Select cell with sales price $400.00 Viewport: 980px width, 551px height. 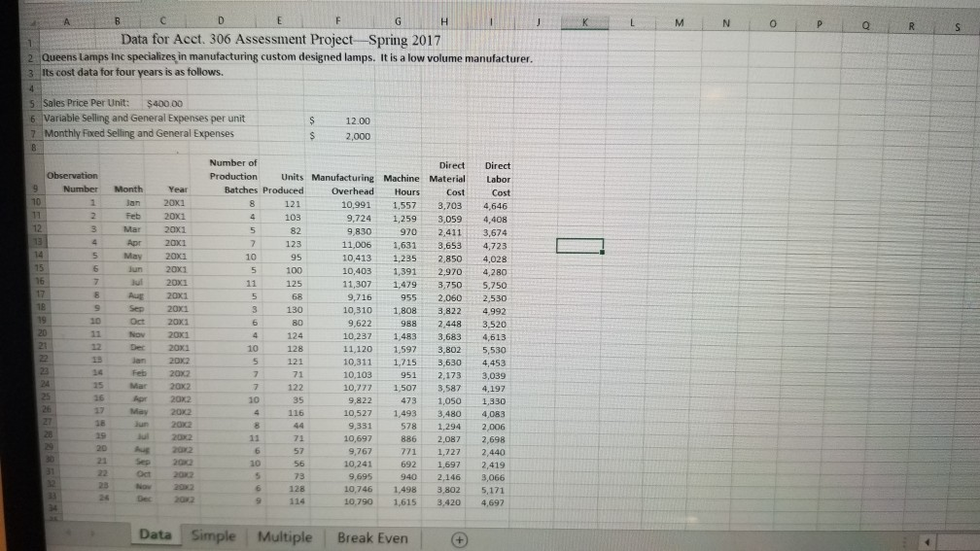point(163,104)
